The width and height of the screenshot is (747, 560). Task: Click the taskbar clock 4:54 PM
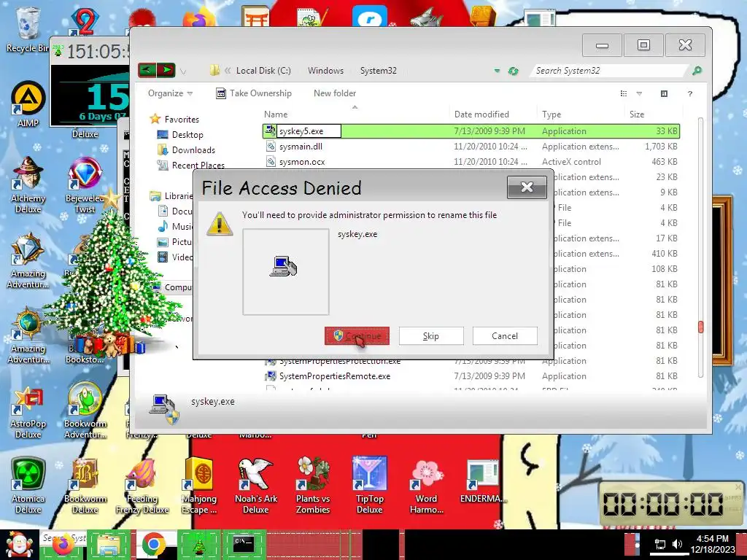(x=713, y=544)
